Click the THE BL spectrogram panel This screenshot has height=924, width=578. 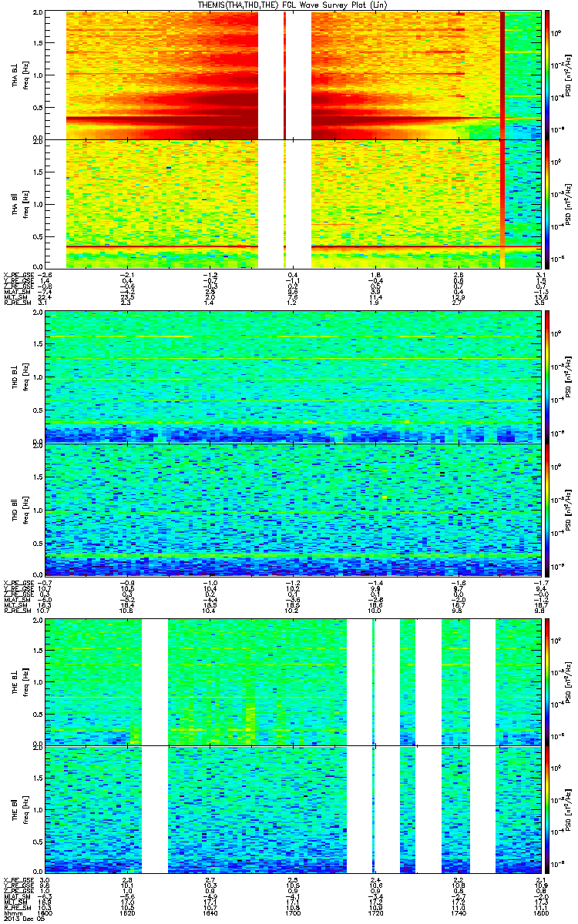[x=293, y=682]
